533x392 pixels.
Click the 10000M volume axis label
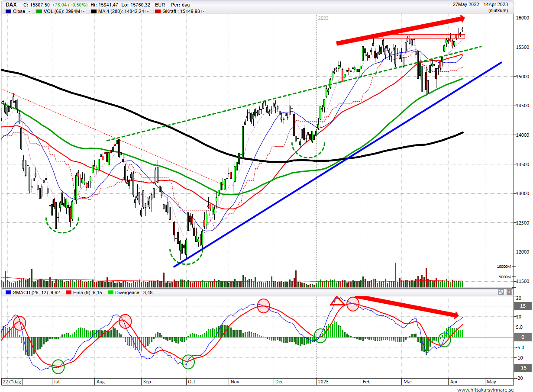(x=505, y=267)
